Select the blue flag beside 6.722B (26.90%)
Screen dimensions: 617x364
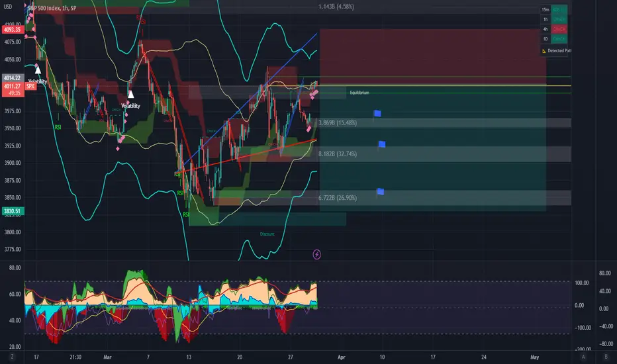(380, 192)
